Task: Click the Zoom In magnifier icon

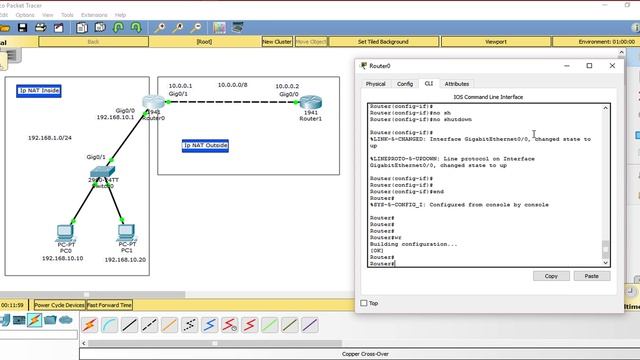Action: tap(160, 28)
